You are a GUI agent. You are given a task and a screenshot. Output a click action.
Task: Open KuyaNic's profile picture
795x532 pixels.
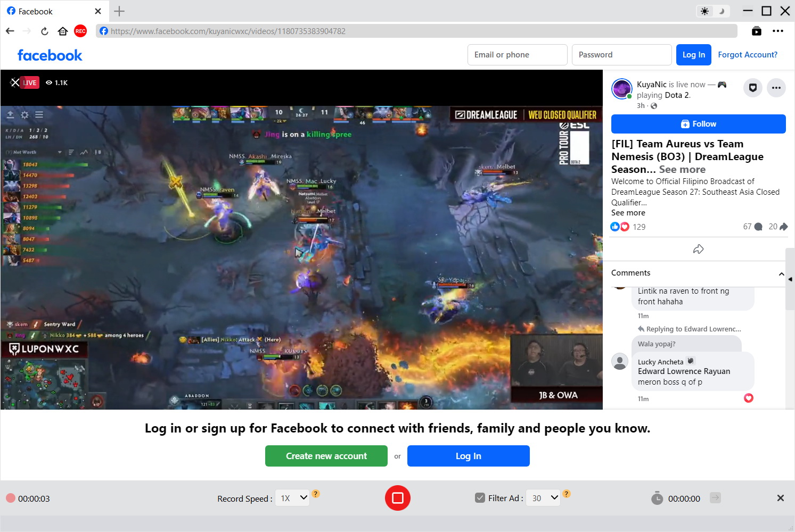coord(621,89)
